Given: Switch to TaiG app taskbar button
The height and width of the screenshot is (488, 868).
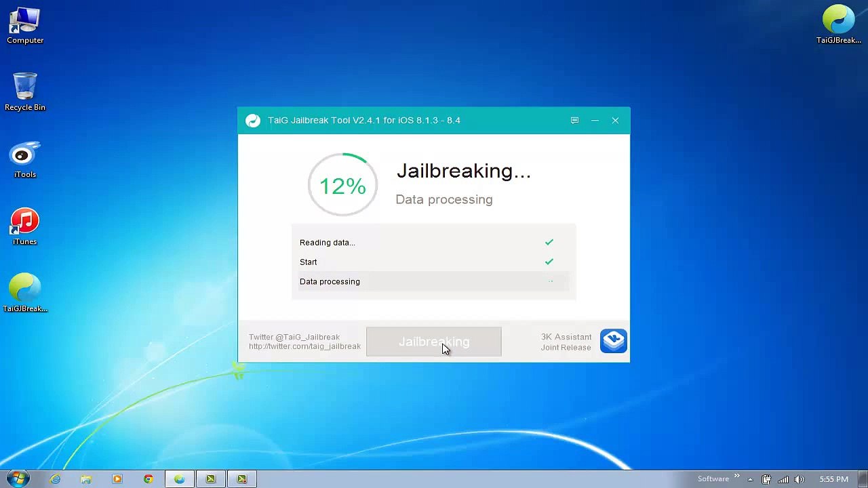Looking at the screenshot, I should [x=180, y=479].
